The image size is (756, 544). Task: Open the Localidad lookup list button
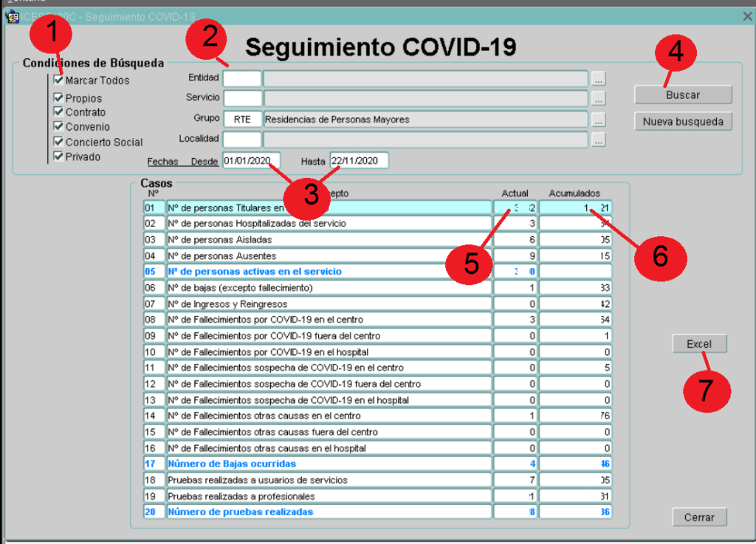tap(599, 139)
